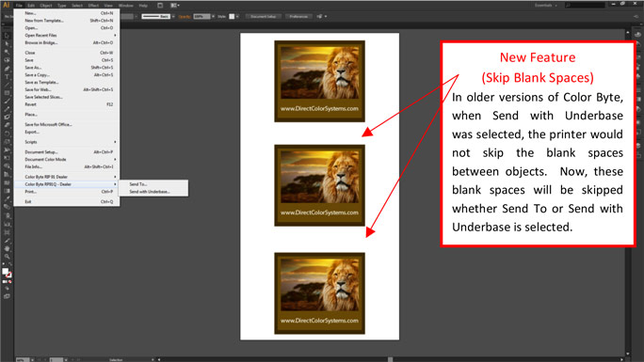
Task: Choose Open... from the File menu
Action: (x=67, y=28)
